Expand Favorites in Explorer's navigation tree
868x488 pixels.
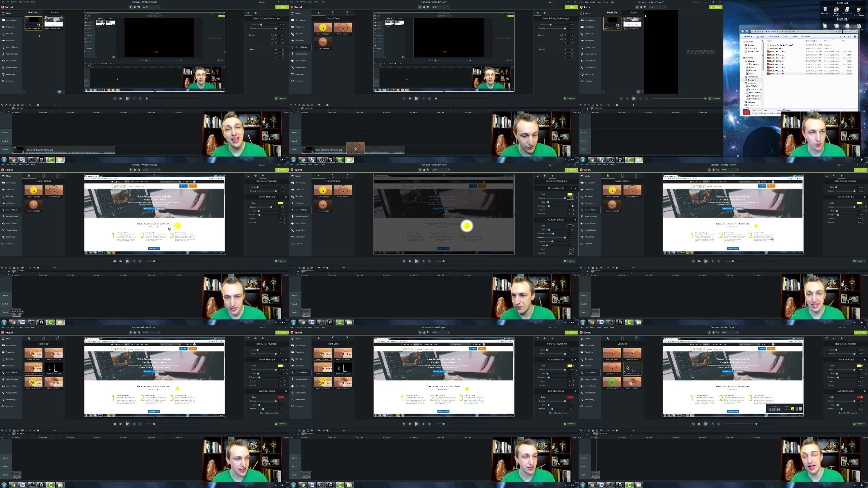749,42
